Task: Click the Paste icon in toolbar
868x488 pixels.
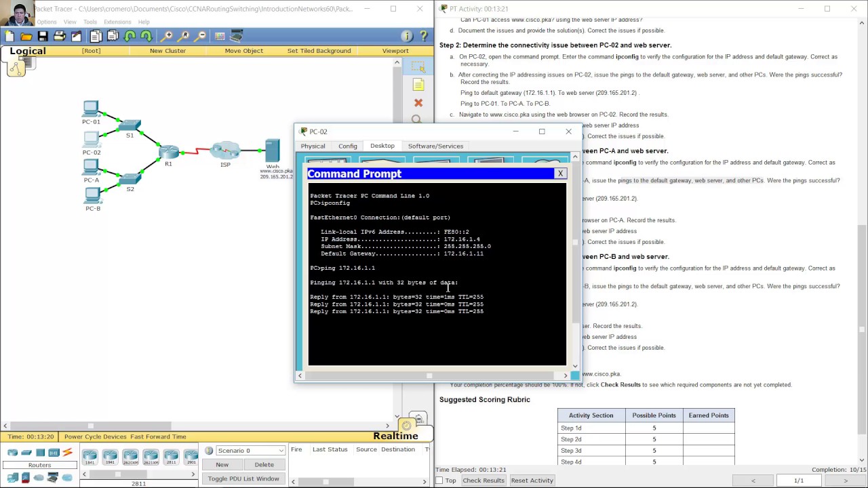Action: point(113,37)
